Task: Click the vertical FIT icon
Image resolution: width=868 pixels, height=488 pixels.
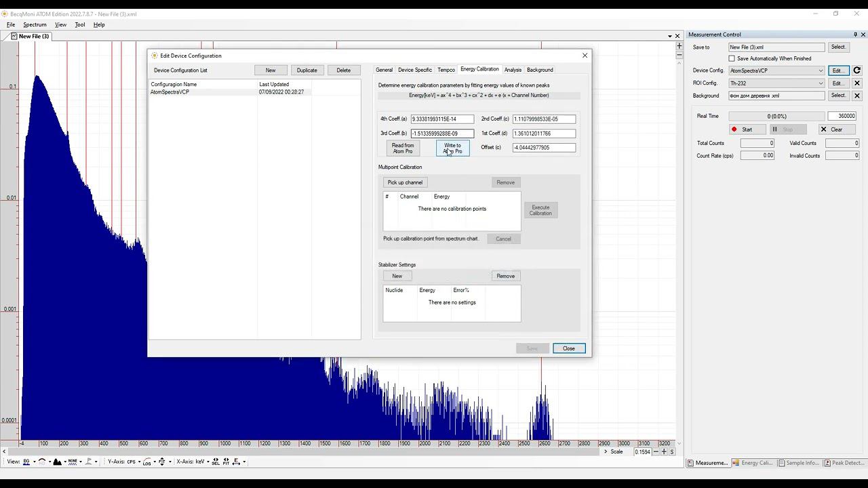Action: click(161, 462)
